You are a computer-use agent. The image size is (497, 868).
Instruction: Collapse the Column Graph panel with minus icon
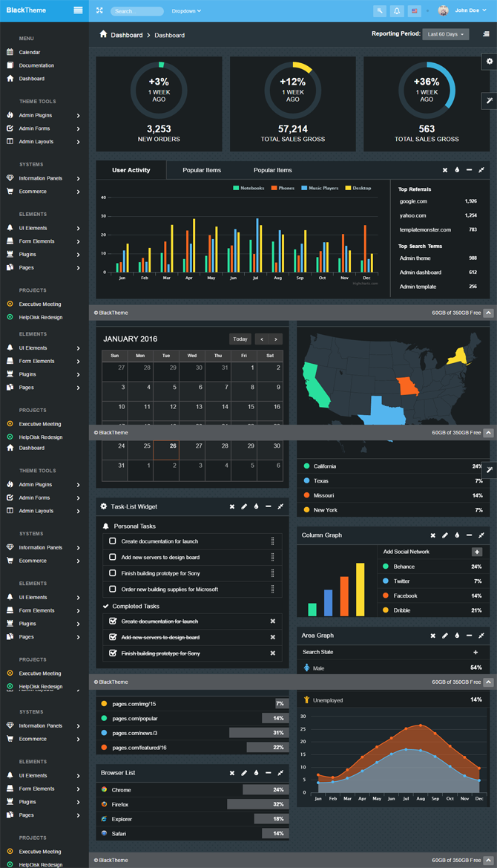[469, 535]
